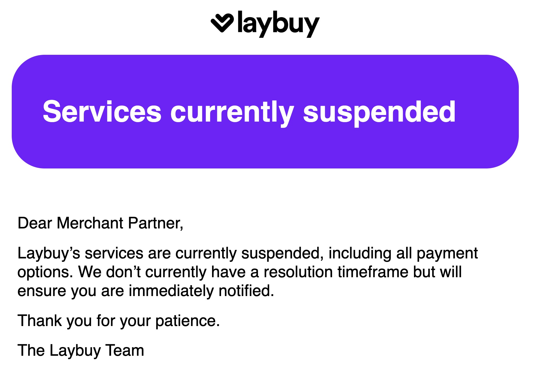This screenshot has height=392, width=536.
Task: Click the word "Partner," in the greeting
Action: coord(156,223)
